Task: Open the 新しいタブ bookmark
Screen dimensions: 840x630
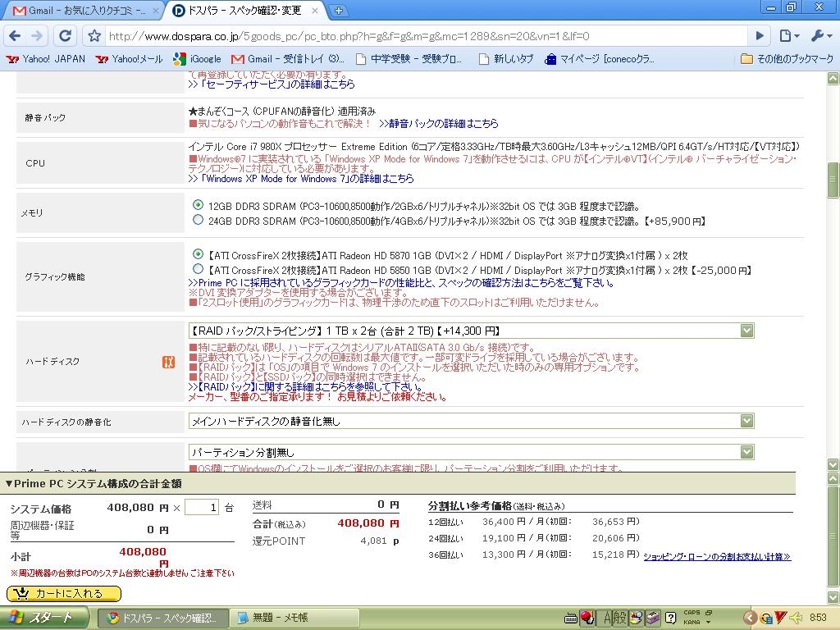Action: coord(505,59)
